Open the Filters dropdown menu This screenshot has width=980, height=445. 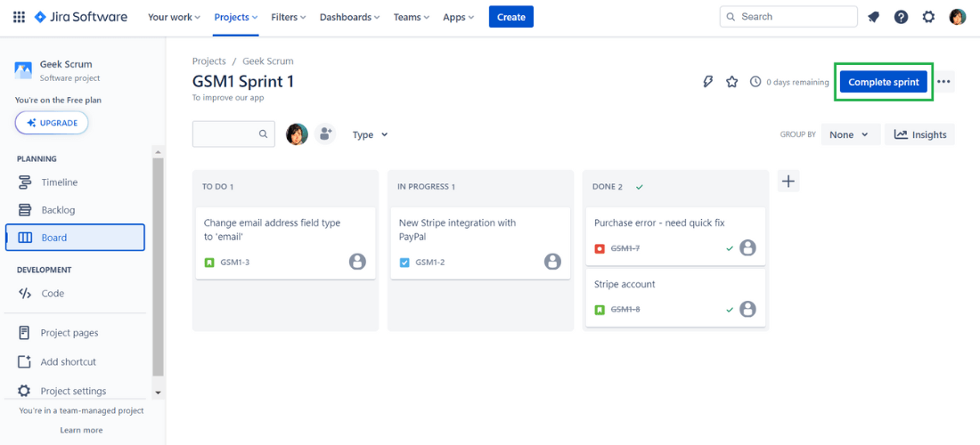[x=288, y=17]
